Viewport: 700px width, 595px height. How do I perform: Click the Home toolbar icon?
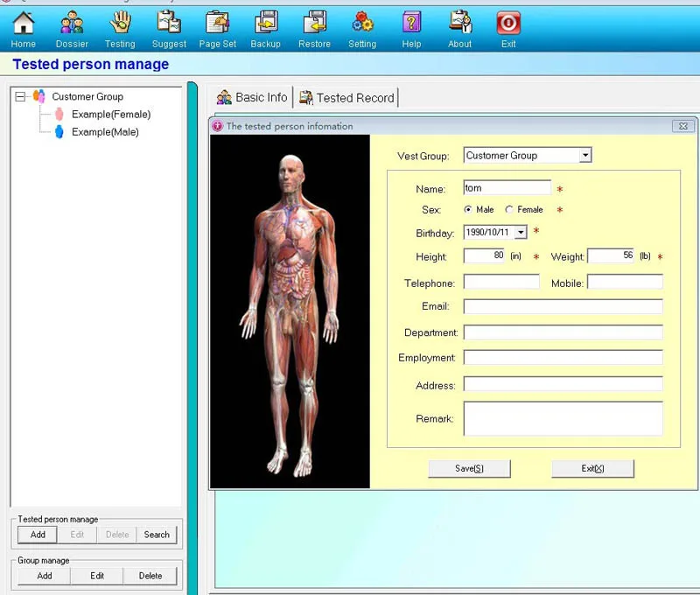pos(24,24)
